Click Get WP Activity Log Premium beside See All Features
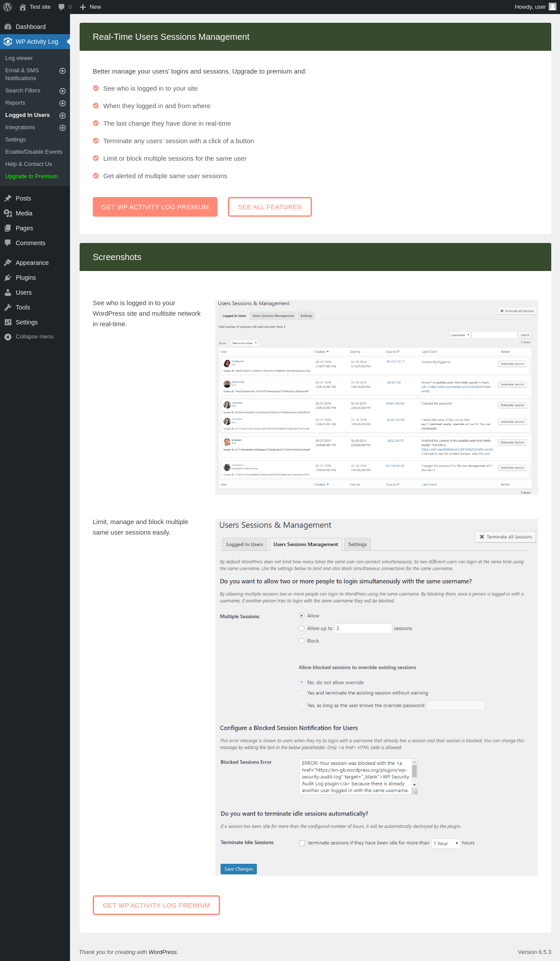 click(155, 207)
